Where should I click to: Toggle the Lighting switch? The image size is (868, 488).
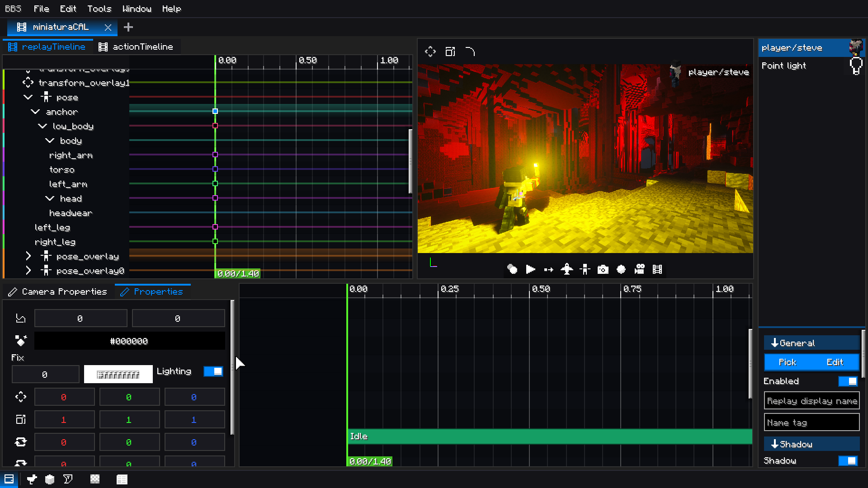213,371
